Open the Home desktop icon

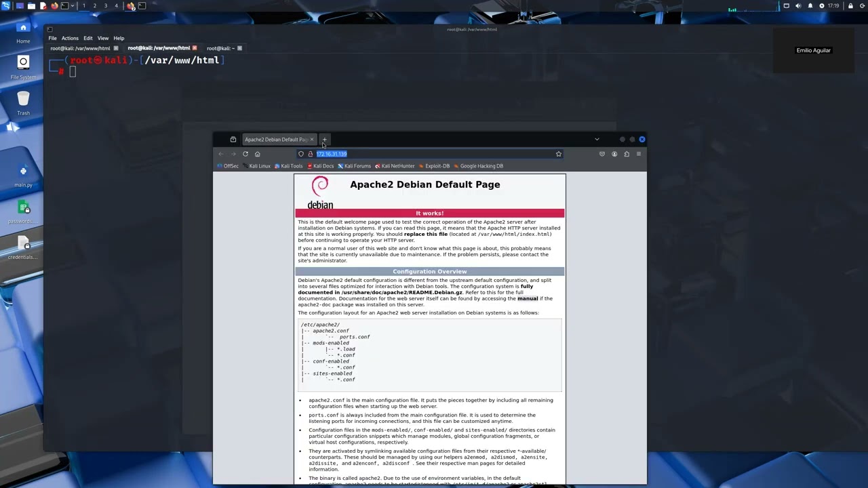[23, 32]
